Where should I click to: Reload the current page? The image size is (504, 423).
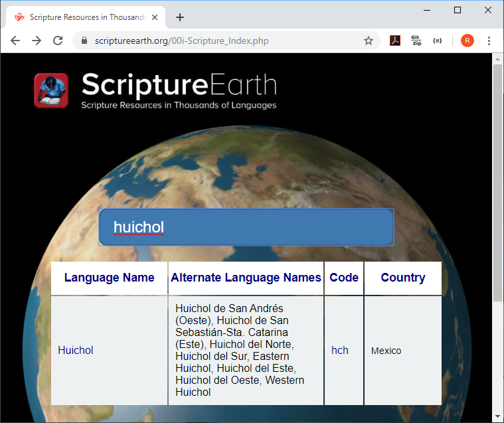[58, 41]
